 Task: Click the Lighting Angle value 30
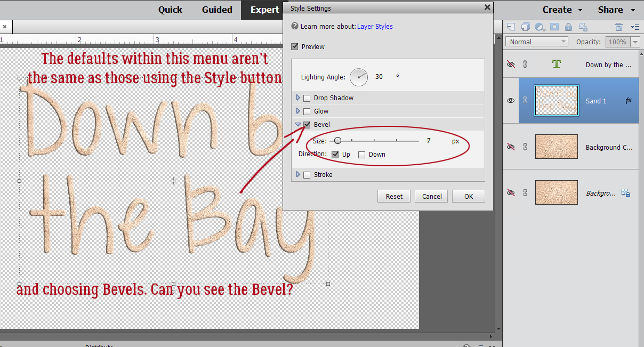click(x=379, y=77)
